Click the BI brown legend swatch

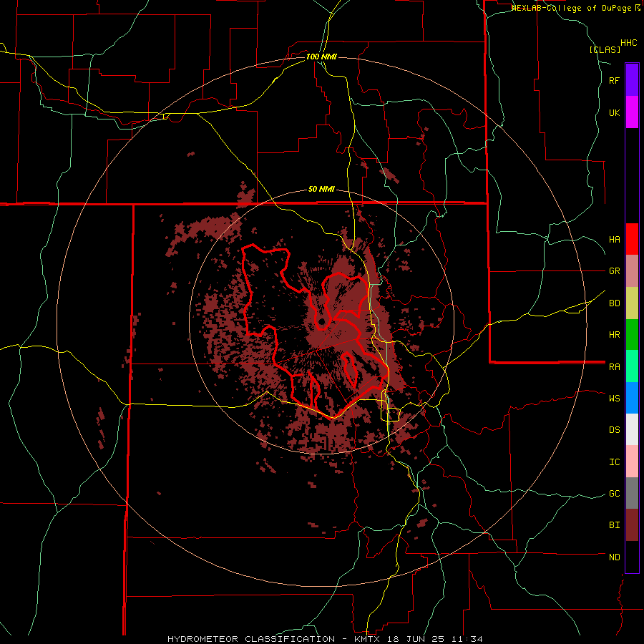(632, 525)
